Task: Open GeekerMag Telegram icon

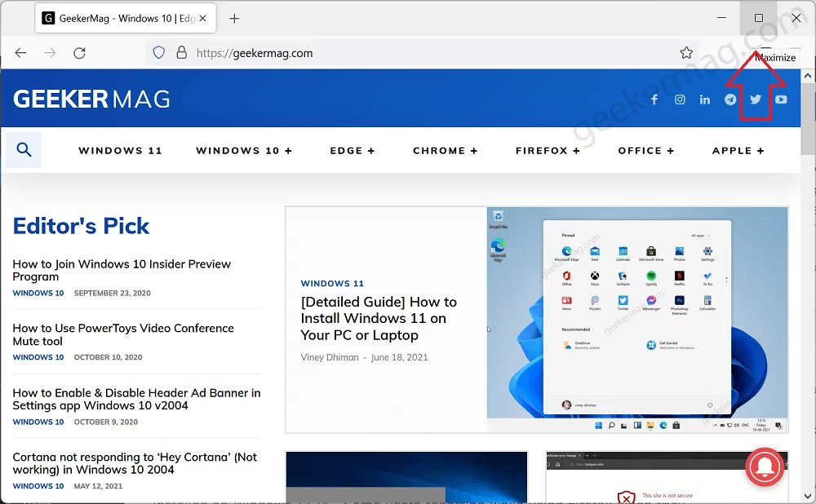Action: point(730,99)
